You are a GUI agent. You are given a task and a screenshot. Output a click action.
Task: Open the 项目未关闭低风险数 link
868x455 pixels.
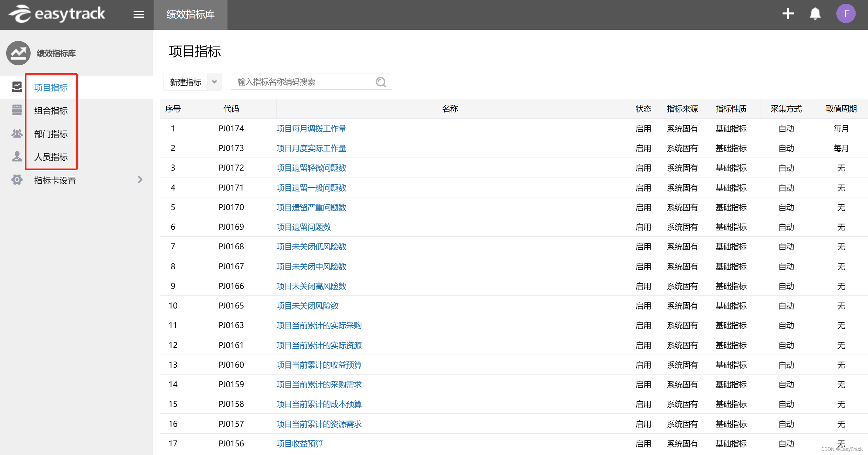[311, 247]
